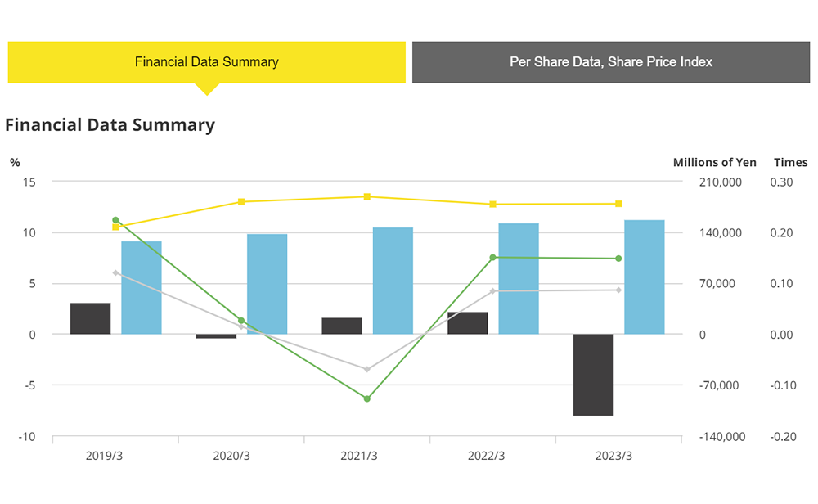Select the yellow square marker at 2021/3

click(367, 196)
